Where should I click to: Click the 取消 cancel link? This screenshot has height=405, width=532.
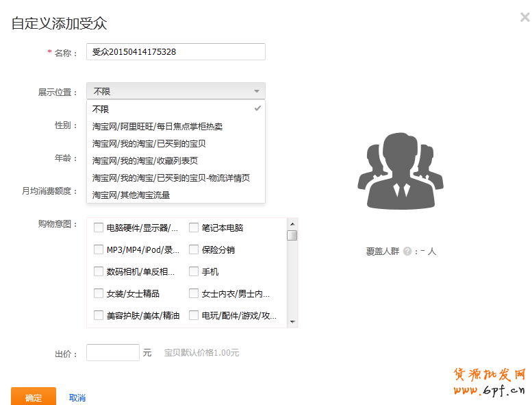(77, 397)
